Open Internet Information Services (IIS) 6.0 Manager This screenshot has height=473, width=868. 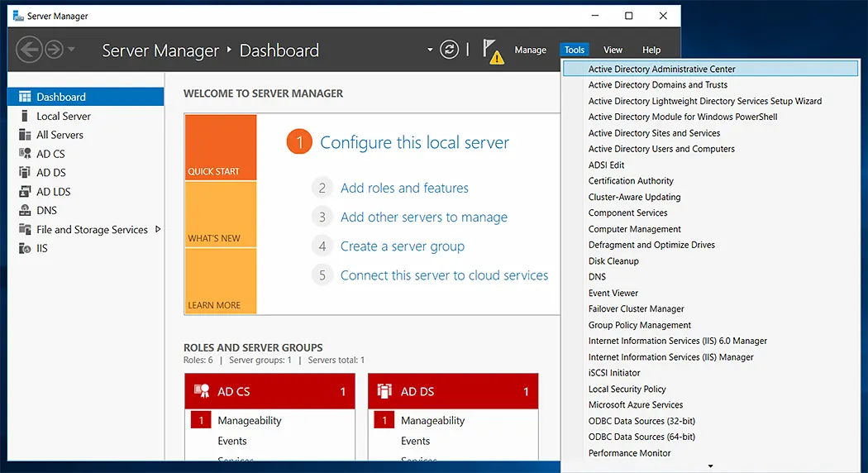(710, 341)
